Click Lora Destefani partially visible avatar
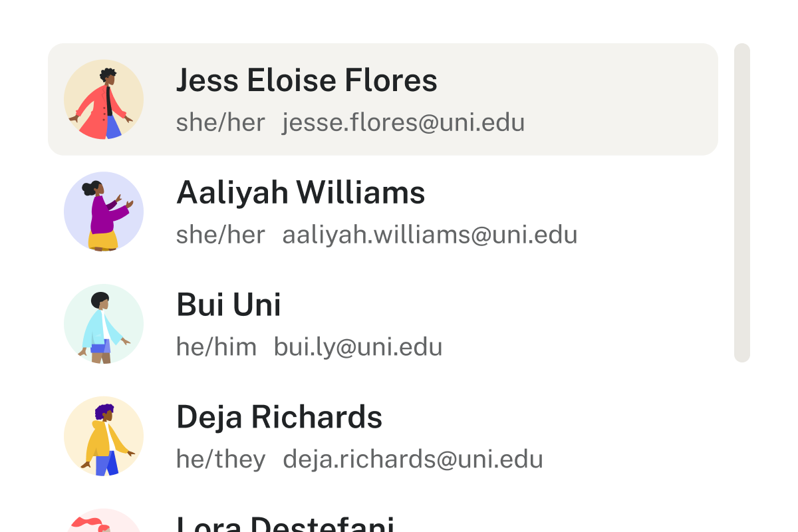The height and width of the screenshot is (532, 798). point(104,521)
